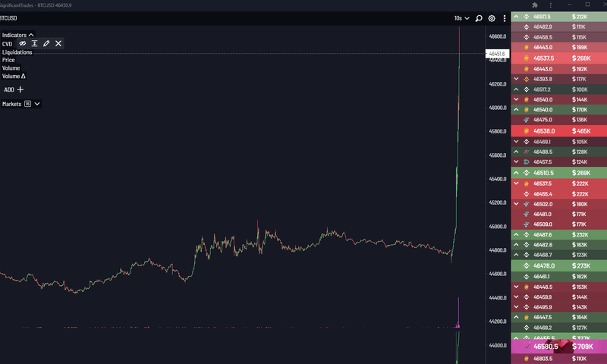Click exchange icon on the $273K trade
The width and height of the screenshot is (607, 364).
pyautogui.click(x=527, y=265)
